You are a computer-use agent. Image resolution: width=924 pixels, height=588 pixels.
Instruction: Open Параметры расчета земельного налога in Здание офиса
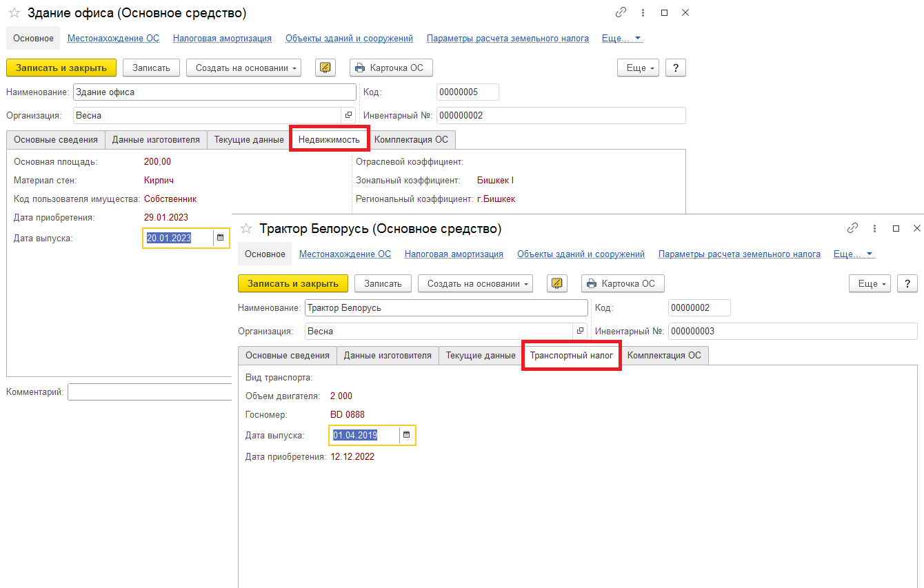(508, 39)
